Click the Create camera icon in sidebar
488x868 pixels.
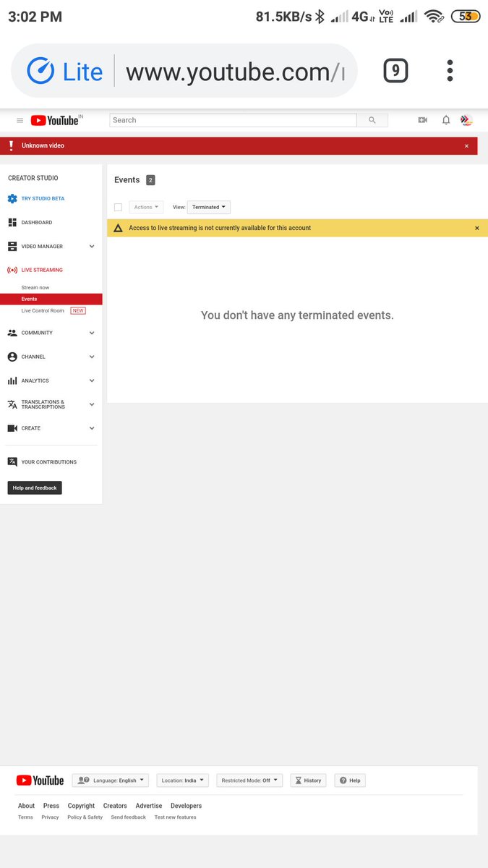tap(12, 428)
